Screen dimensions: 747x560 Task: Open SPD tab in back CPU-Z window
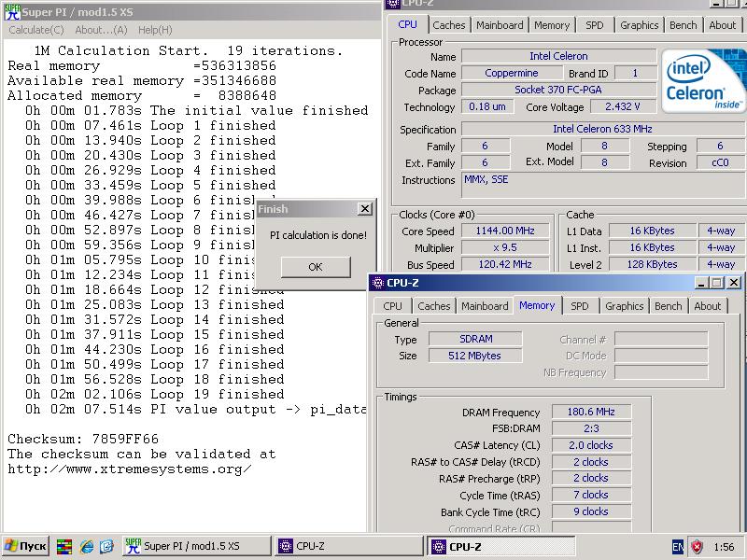click(x=594, y=25)
